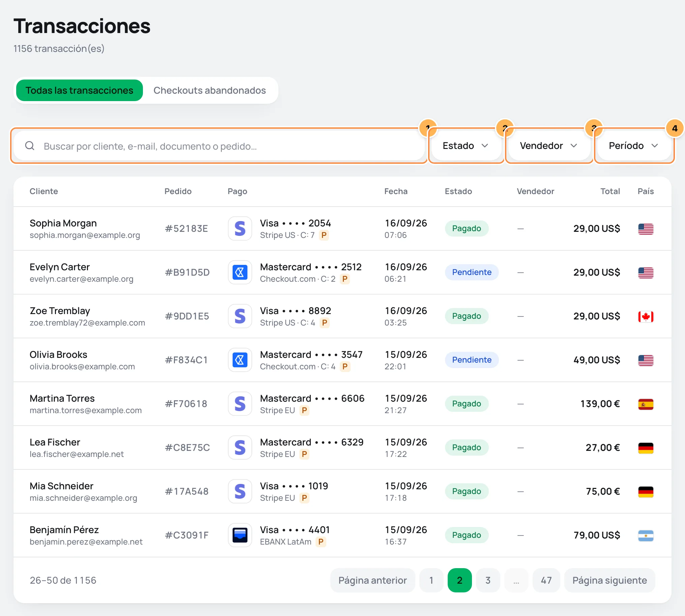Click Stripe logo in Lea Fischer row
The image size is (685, 616).
240,448
